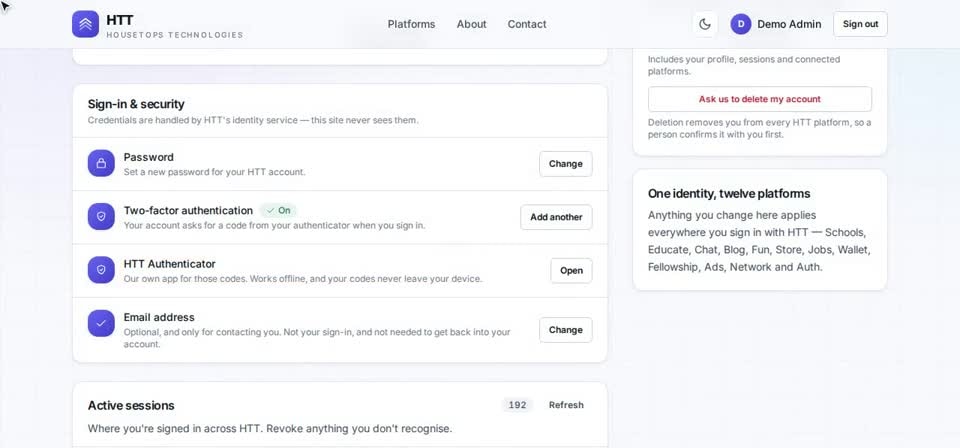Click the Active sessions heading
The width and height of the screenshot is (960, 448).
[x=131, y=405]
